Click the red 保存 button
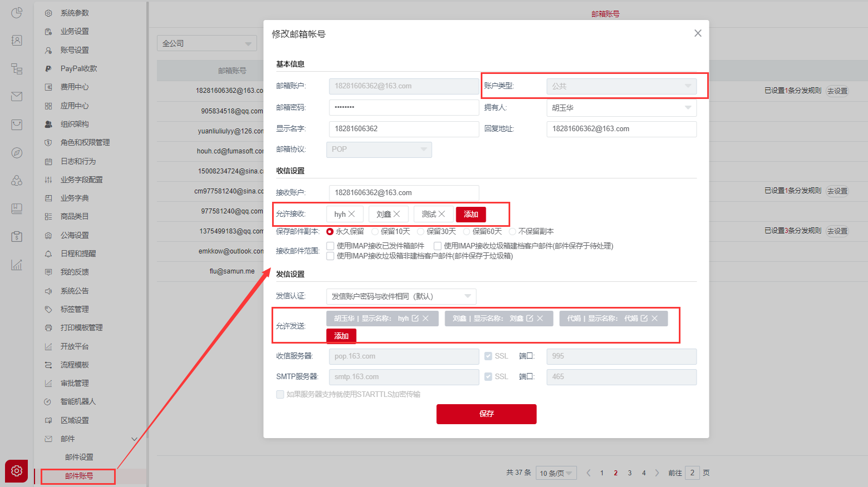 point(486,414)
